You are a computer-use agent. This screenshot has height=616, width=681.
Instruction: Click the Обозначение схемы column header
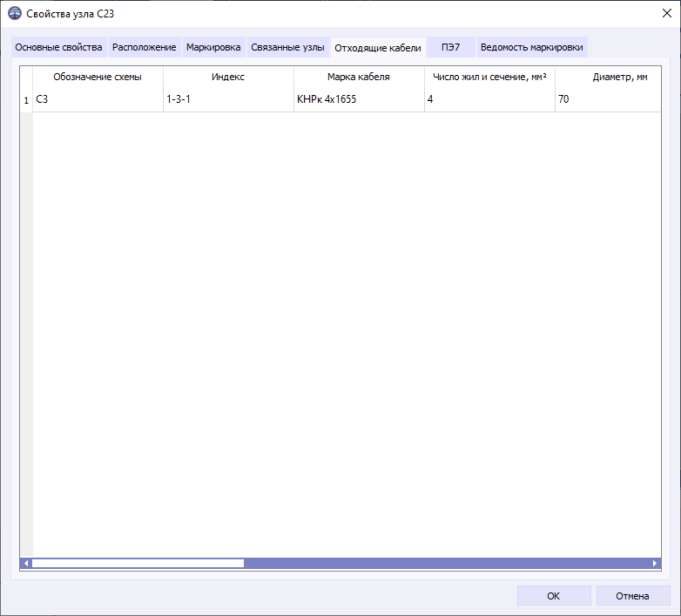coord(98,77)
